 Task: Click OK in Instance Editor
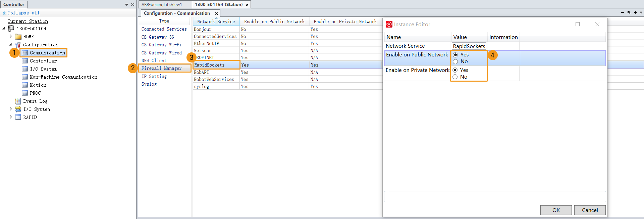coord(556,210)
